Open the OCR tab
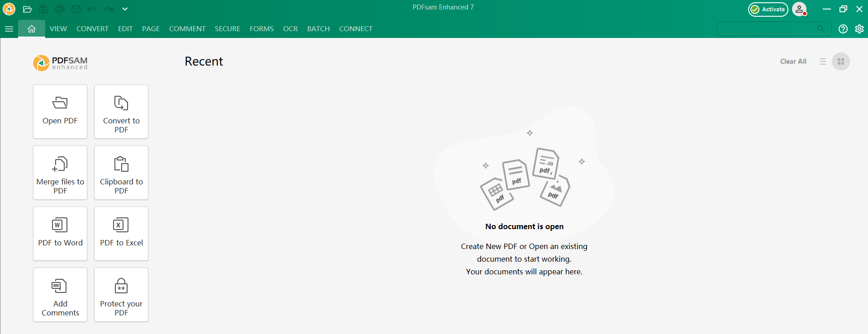Image resolution: width=868 pixels, height=334 pixels. point(290,29)
